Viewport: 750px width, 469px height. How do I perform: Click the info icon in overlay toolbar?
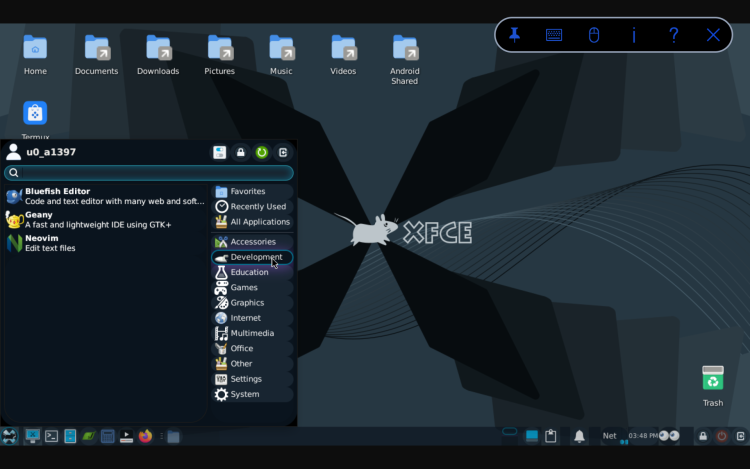coord(634,35)
